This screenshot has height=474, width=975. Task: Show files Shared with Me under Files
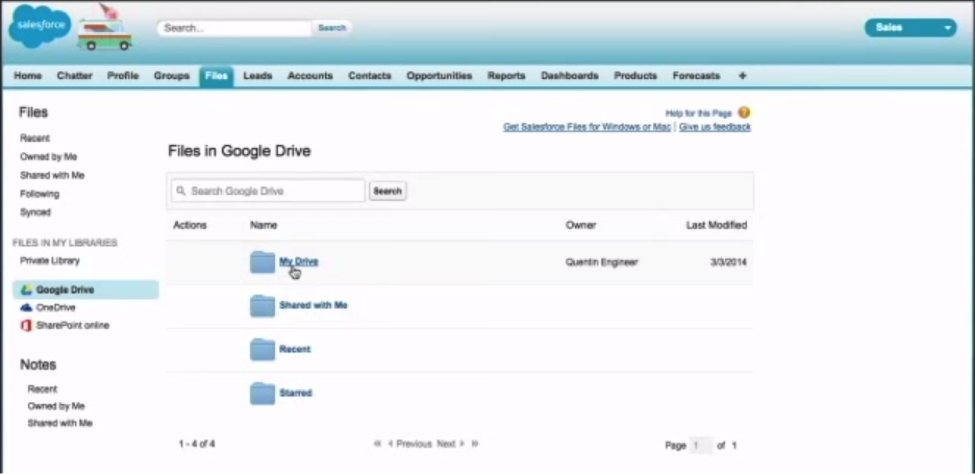coord(52,175)
